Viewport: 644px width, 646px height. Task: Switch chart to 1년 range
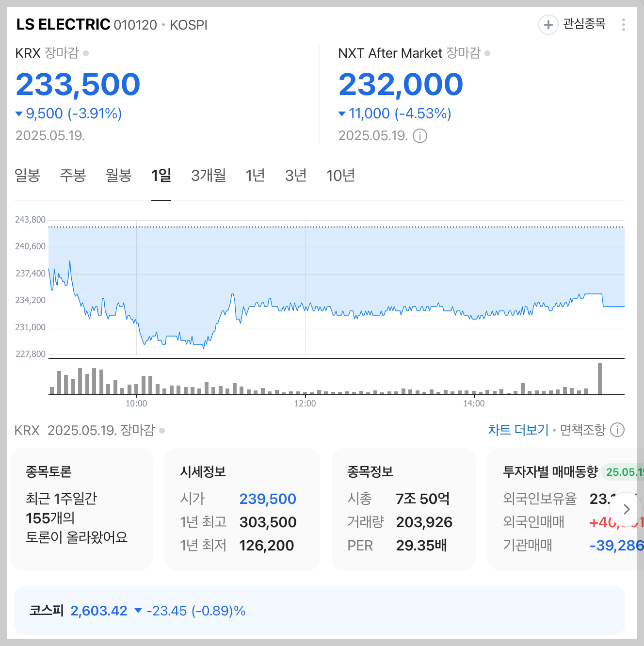pos(255,175)
